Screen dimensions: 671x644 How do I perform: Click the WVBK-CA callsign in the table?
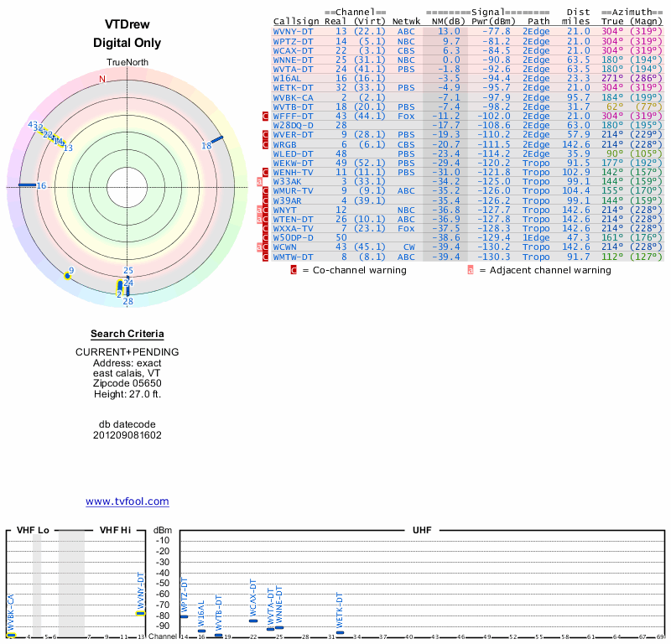294,97
